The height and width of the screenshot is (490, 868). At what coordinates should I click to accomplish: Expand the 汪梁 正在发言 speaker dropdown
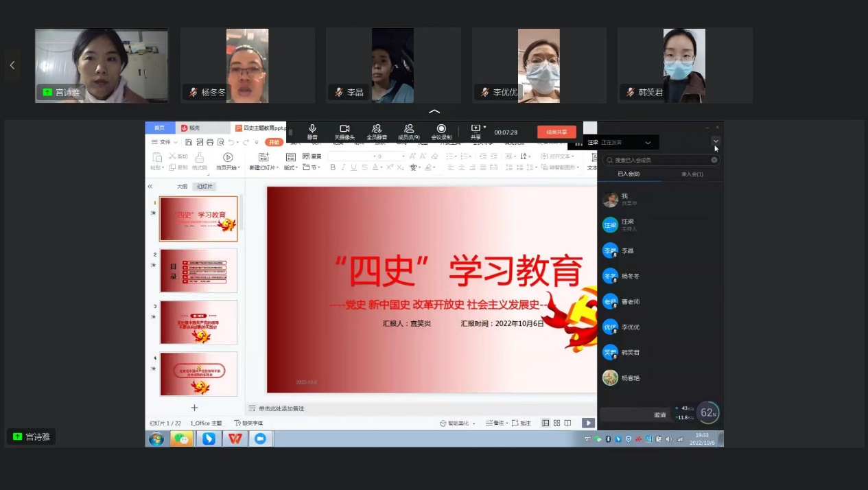pyautogui.click(x=648, y=143)
